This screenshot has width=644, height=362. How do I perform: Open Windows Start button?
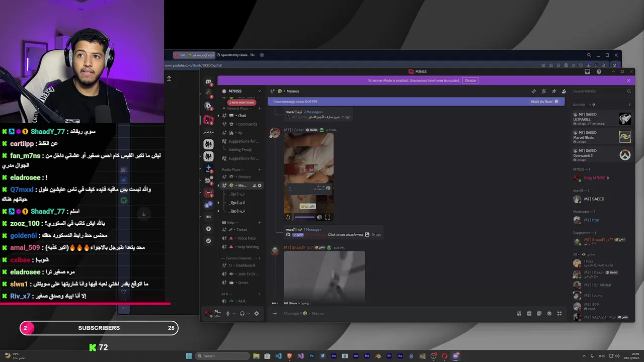(189, 356)
